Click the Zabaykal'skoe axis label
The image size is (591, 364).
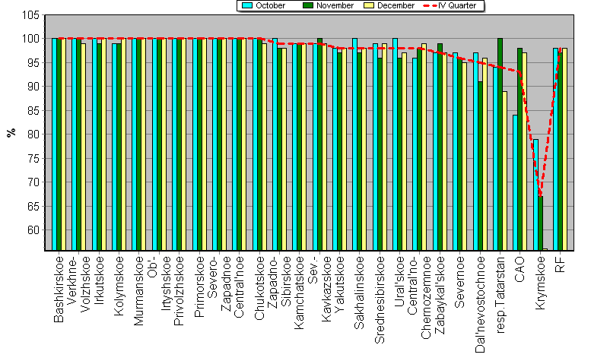click(x=440, y=295)
